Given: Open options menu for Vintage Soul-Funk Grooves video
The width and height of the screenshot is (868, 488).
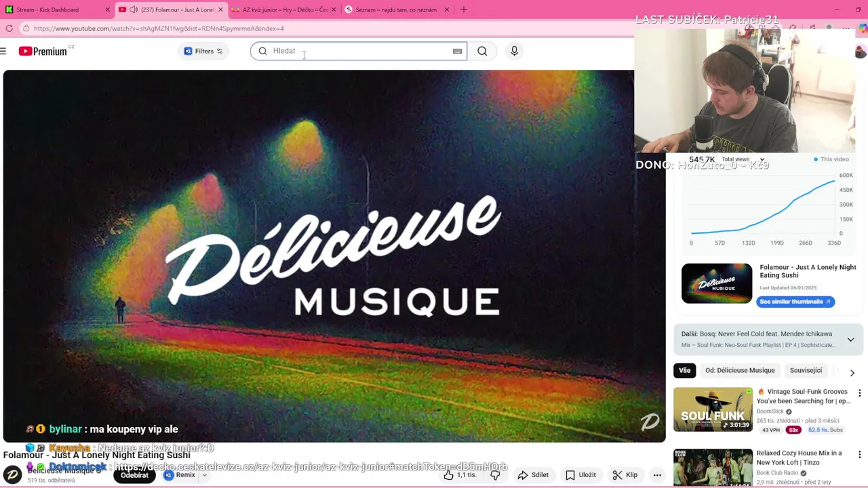Looking at the screenshot, I should tap(859, 393).
